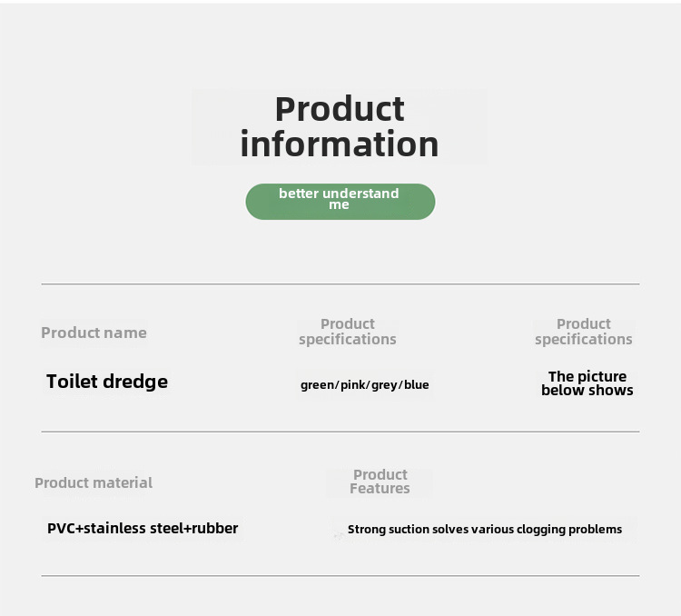Click the 'Product Features' label

coord(380,482)
